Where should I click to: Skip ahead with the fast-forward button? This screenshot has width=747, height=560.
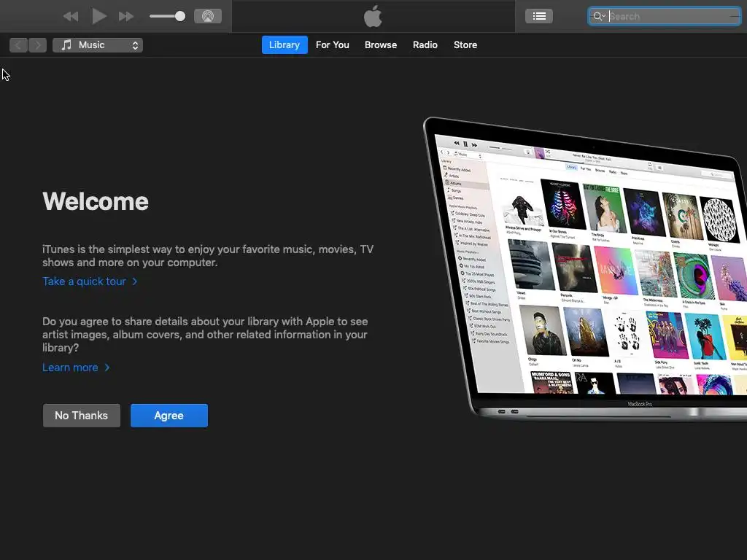125,17
